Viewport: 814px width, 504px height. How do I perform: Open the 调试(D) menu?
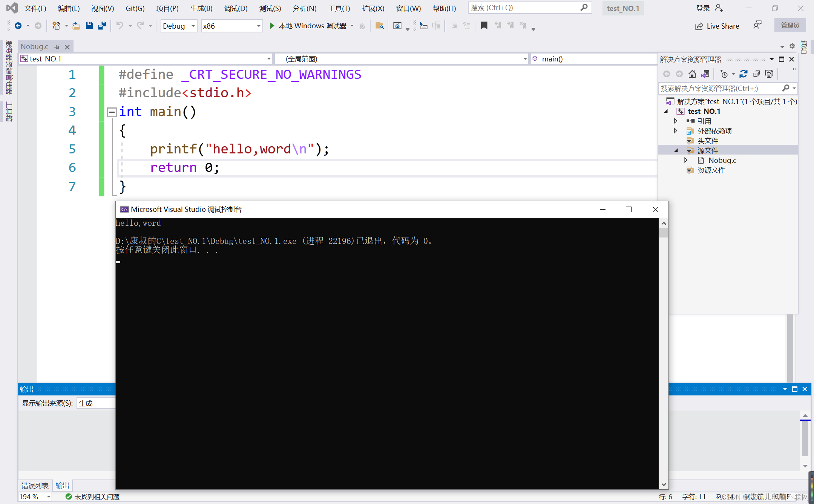coord(236,8)
